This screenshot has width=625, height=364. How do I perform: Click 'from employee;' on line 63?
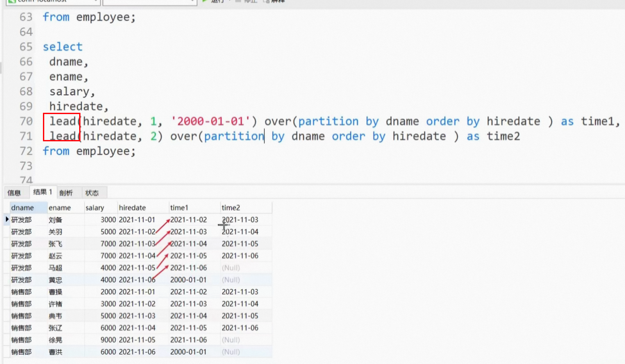point(89,17)
